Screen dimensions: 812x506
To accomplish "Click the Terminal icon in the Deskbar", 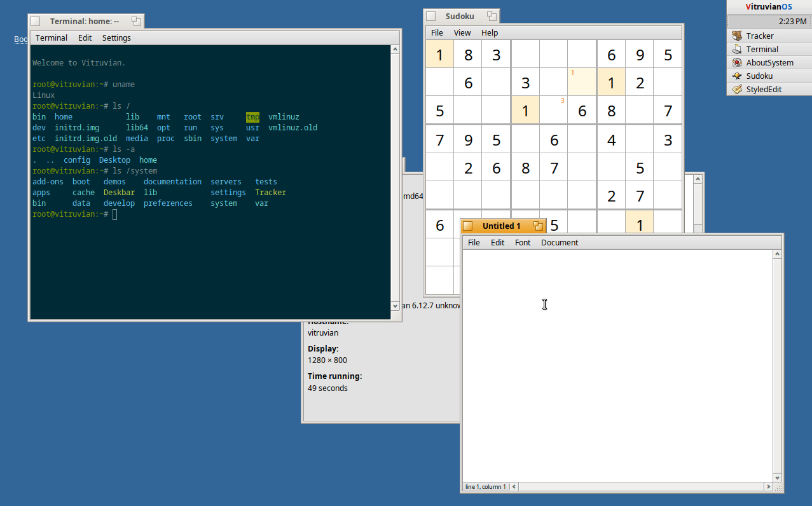I will coord(737,50).
